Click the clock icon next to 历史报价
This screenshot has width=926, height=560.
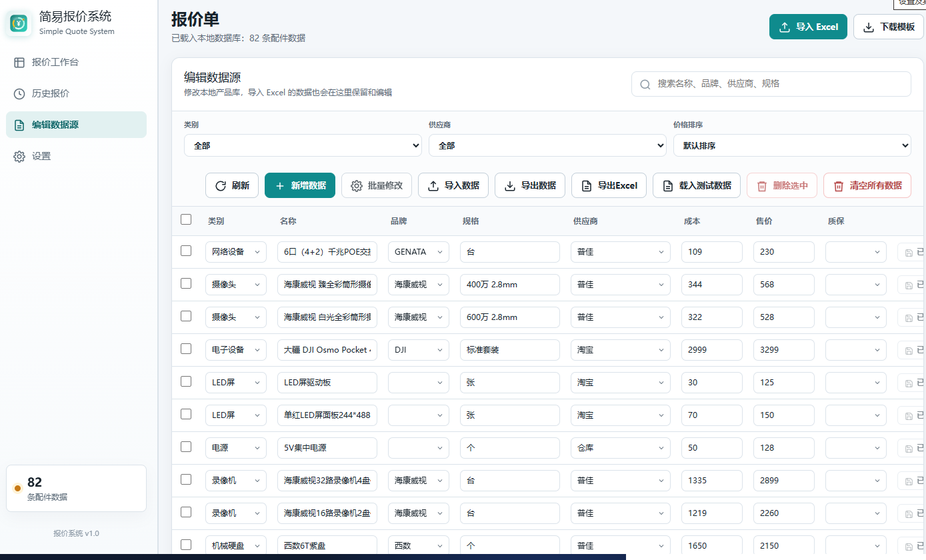(19, 93)
